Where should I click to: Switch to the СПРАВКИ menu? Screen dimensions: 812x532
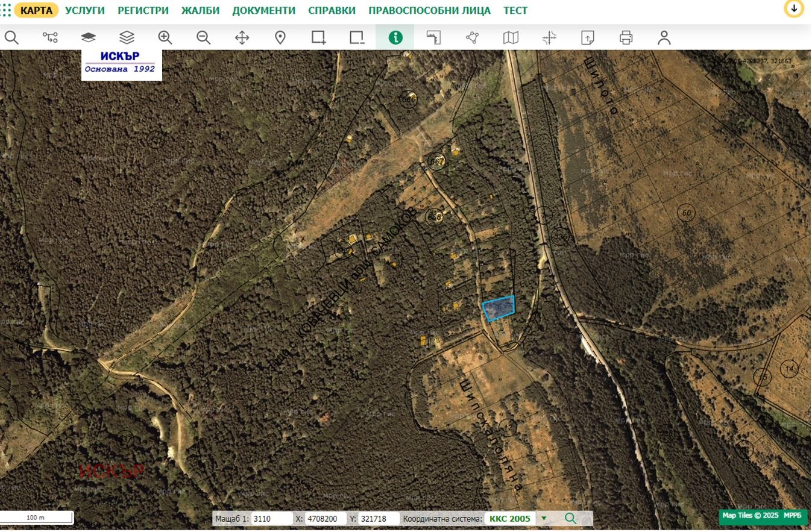[332, 10]
